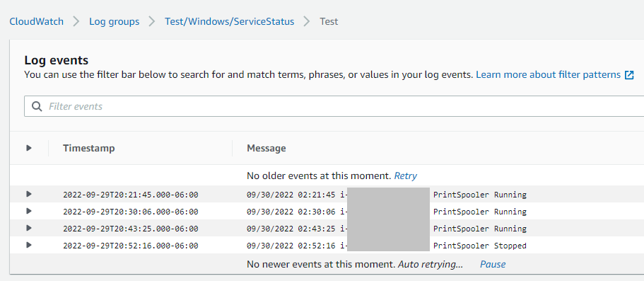Open Test/Windows/ServiceStatus breadcrumb link

[230, 21]
